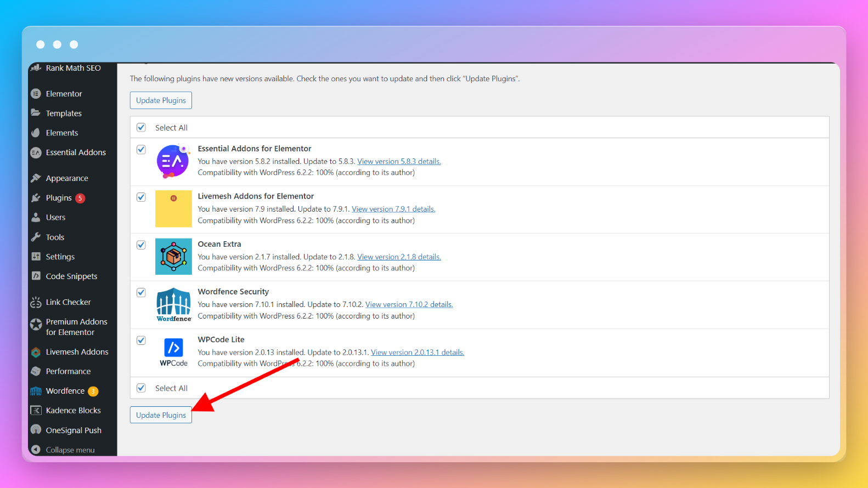Uncheck the Ocean Extra plugin checkbox
Viewport: 868px width, 488px height.
click(x=142, y=245)
